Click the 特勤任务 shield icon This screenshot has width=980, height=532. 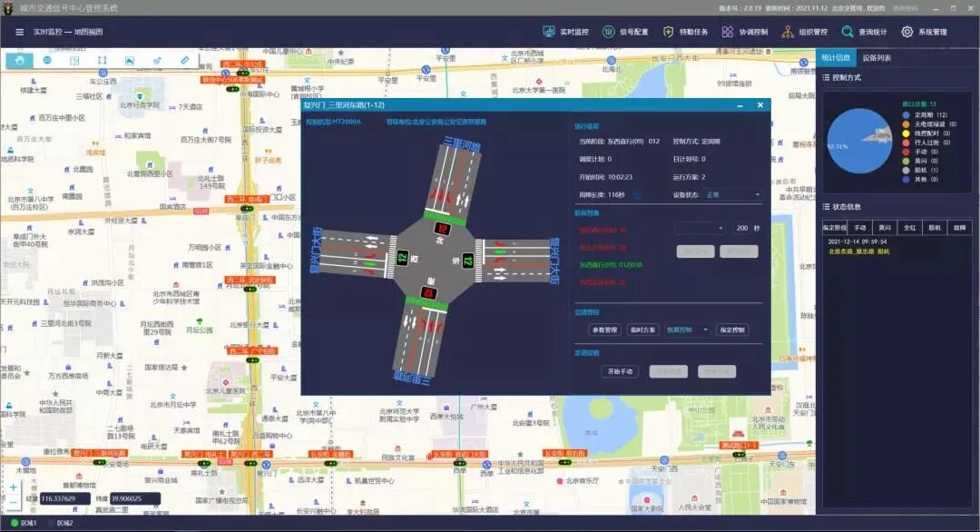click(668, 31)
